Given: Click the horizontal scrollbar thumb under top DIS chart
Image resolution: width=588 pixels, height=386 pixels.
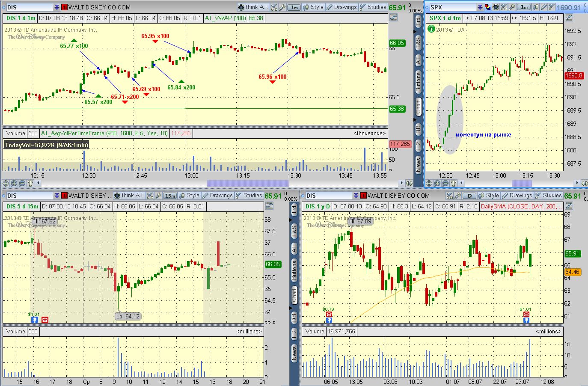Looking at the screenshot, I should click(x=248, y=183).
